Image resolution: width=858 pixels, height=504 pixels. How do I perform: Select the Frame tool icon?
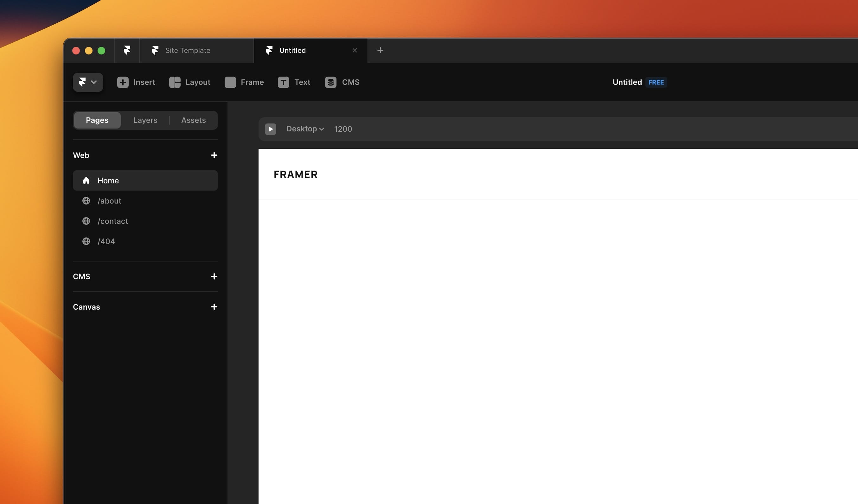click(230, 82)
